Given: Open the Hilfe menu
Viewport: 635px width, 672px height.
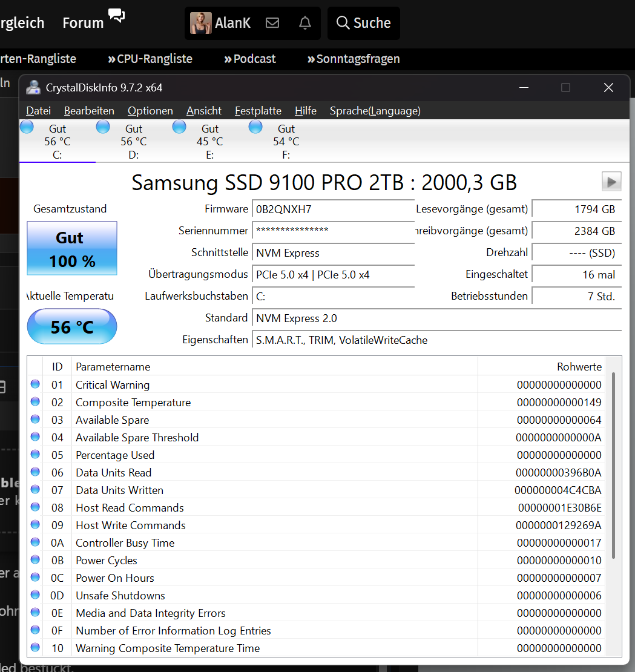Looking at the screenshot, I should point(306,111).
